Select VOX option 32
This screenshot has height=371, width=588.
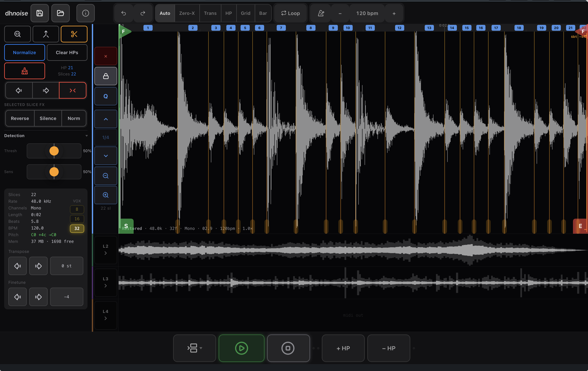tap(77, 228)
